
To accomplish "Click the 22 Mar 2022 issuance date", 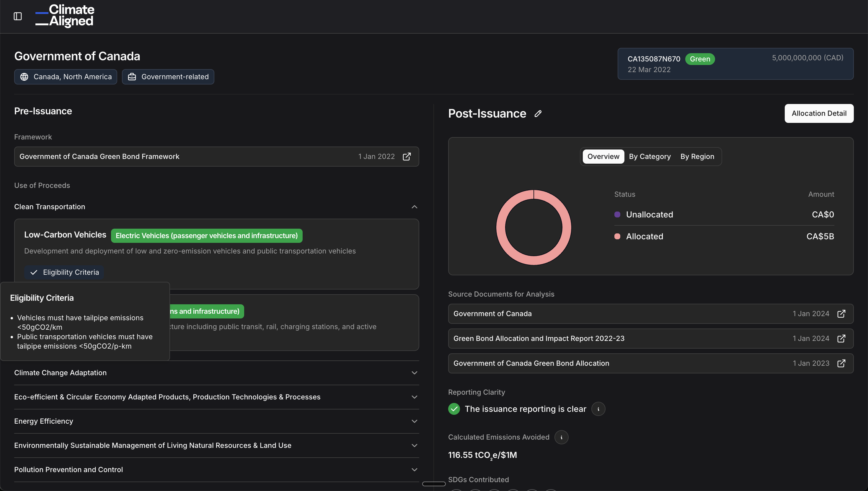I will point(649,69).
